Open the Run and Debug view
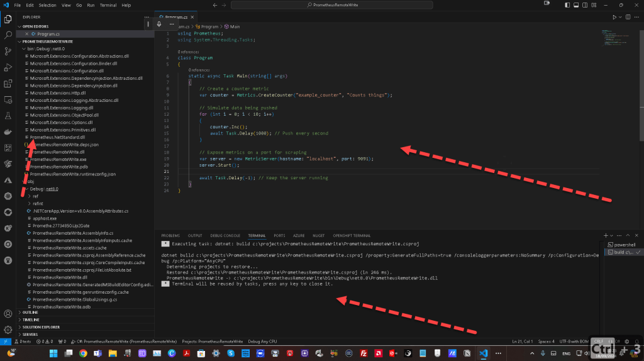644x361 pixels. click(x=8, y=67)
